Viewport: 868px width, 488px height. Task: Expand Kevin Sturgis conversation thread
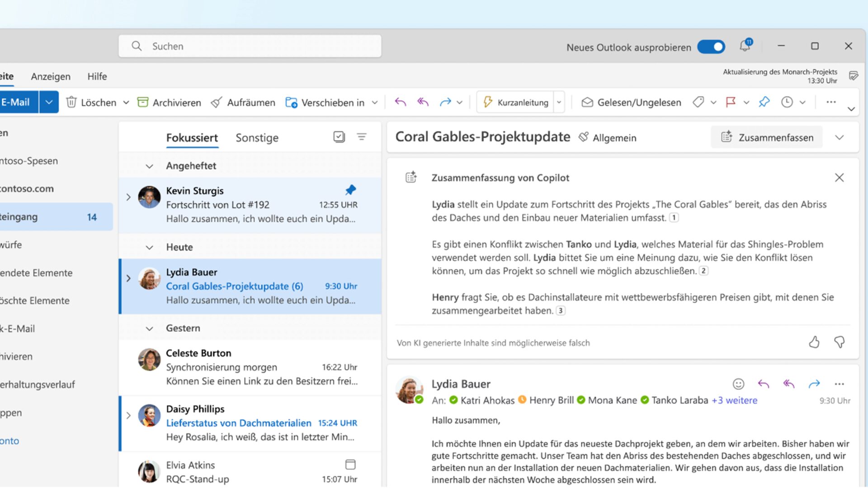[128, 197]
